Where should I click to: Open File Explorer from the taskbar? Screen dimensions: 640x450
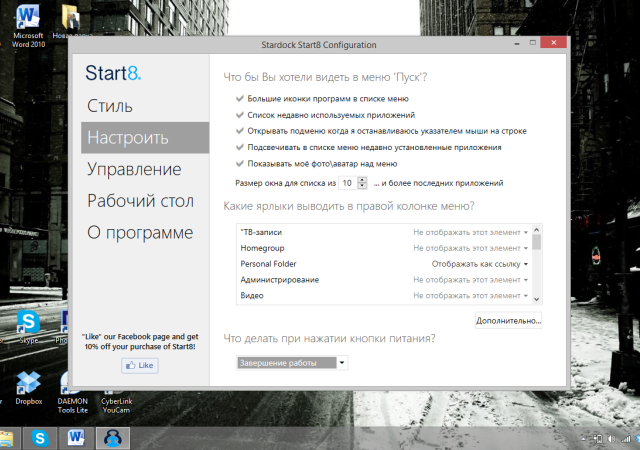[7, 439]
